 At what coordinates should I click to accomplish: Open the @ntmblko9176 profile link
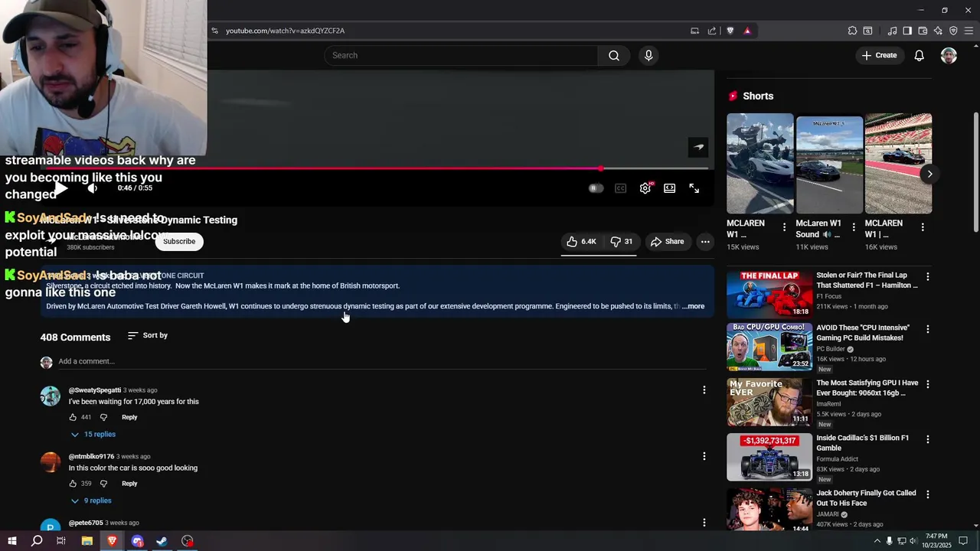click(91, 457)
